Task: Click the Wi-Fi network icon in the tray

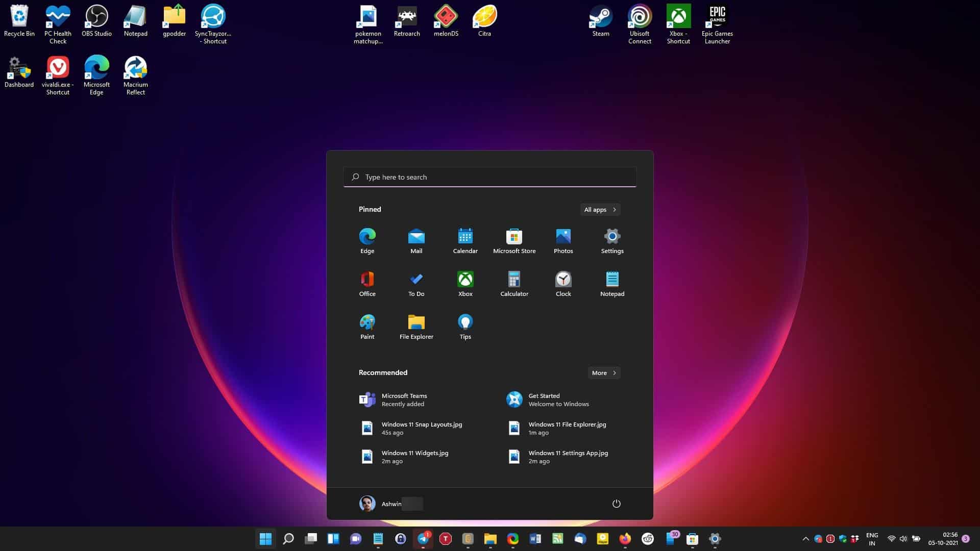Action: (891, 539)
